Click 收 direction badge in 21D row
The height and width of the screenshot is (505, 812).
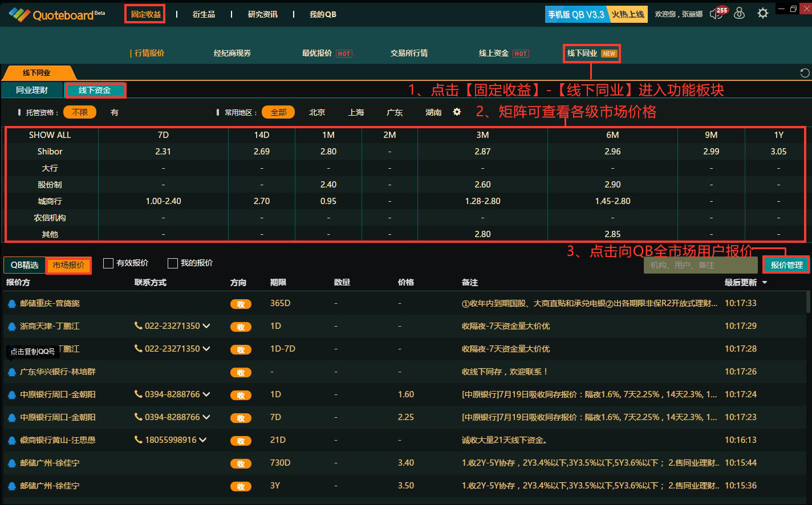(241, 441)
